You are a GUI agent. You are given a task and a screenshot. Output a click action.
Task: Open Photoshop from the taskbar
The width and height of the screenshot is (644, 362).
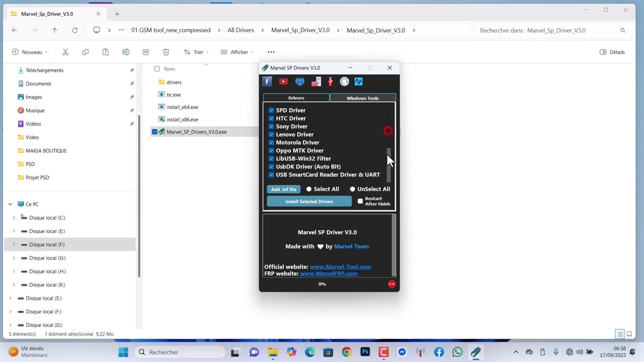pos(365,352)
